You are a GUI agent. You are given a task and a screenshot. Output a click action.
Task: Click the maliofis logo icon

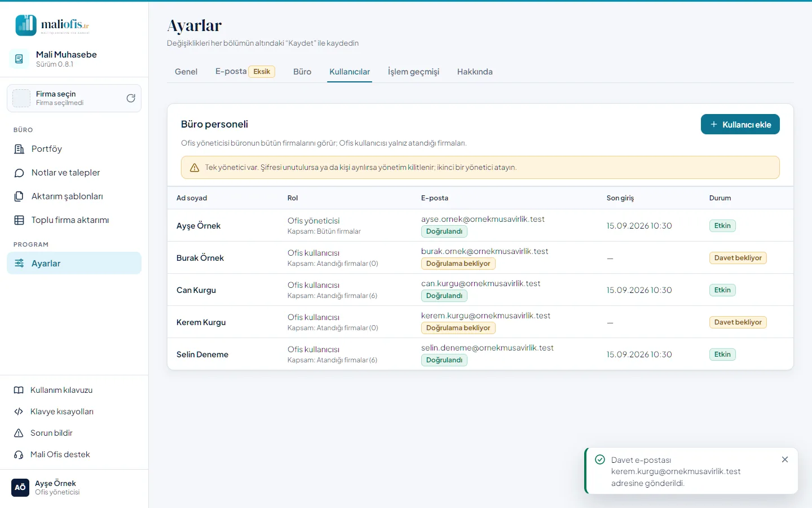coord(26,25)
